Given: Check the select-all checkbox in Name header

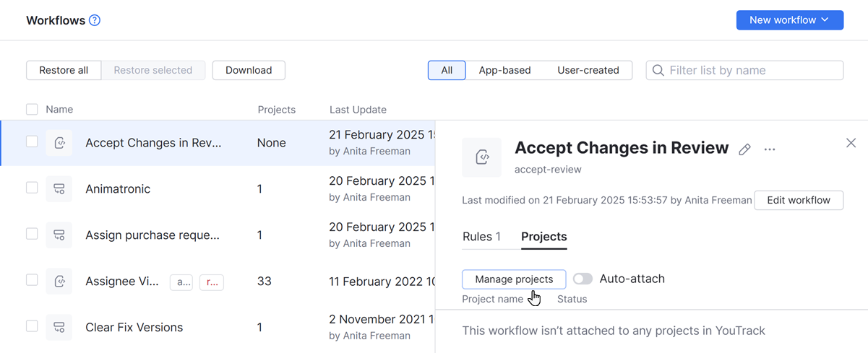Looking at the screenshot, I should [x=32, y=110].
